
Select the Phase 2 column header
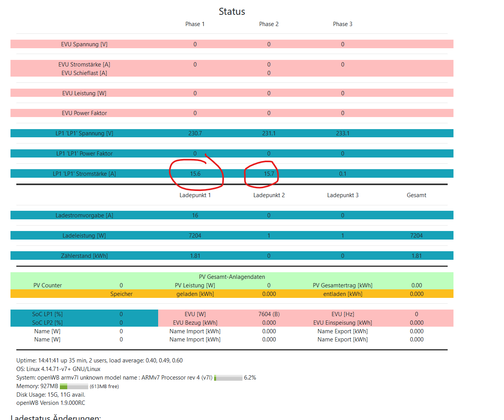(269, 24)
